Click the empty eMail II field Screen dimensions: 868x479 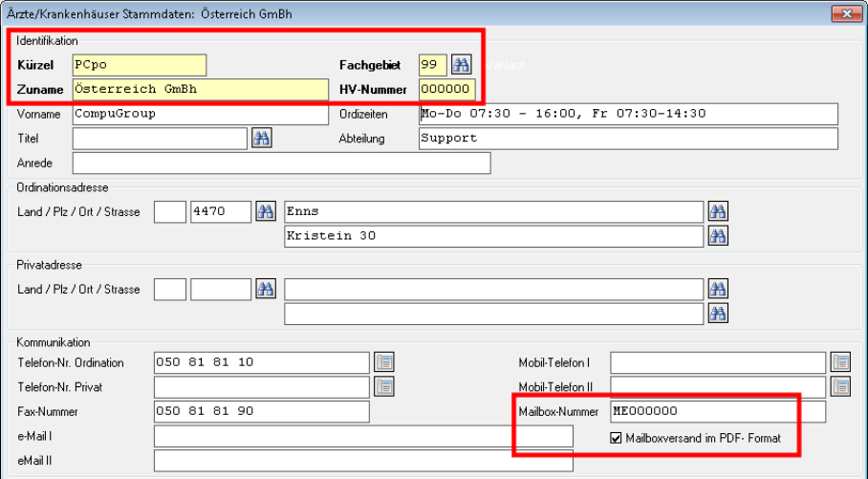coord(363,460)
